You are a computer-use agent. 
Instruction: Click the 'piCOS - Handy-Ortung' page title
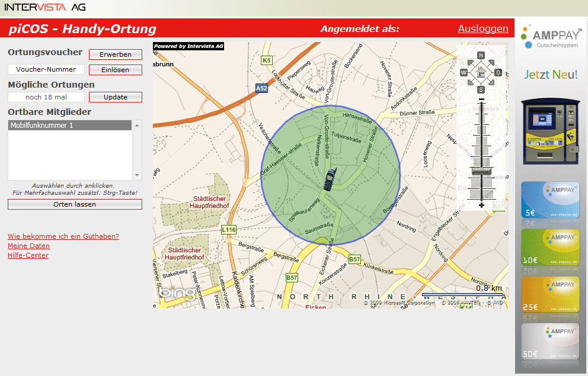coord(82,29)
